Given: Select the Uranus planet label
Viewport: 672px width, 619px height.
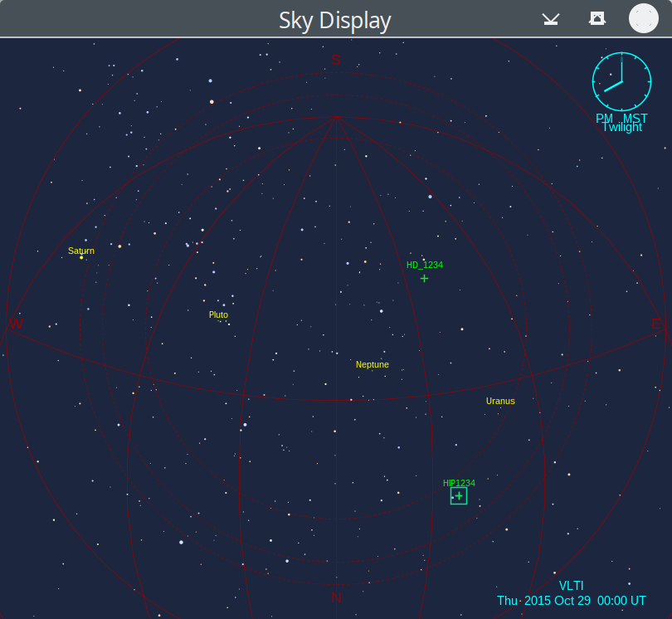Looking at the screenshot, I should (x=500, y=402).
